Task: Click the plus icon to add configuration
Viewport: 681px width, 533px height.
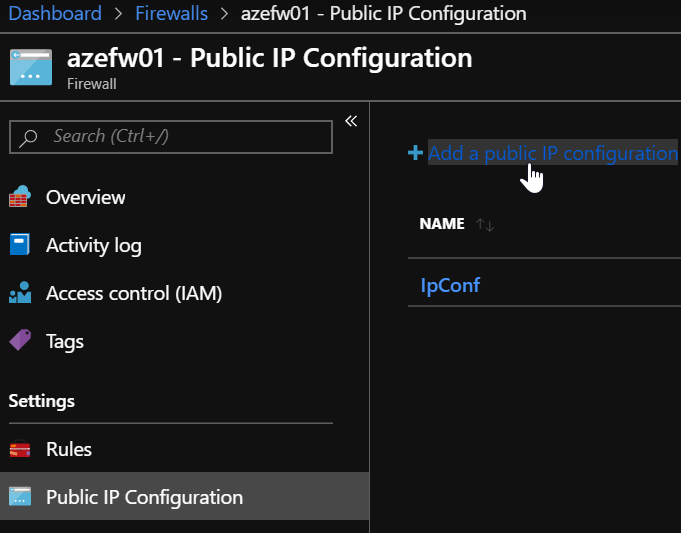Action: (415, 153)
